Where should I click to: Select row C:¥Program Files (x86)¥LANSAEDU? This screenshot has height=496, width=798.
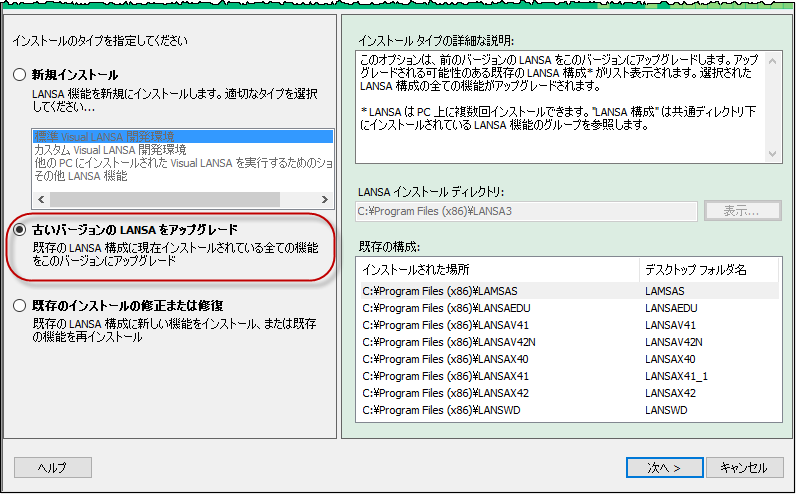pyautogui.click(x=569, y=308)
